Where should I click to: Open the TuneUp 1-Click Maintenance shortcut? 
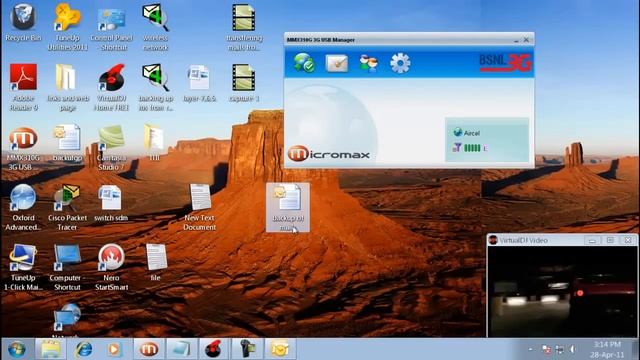coord(23,267)
